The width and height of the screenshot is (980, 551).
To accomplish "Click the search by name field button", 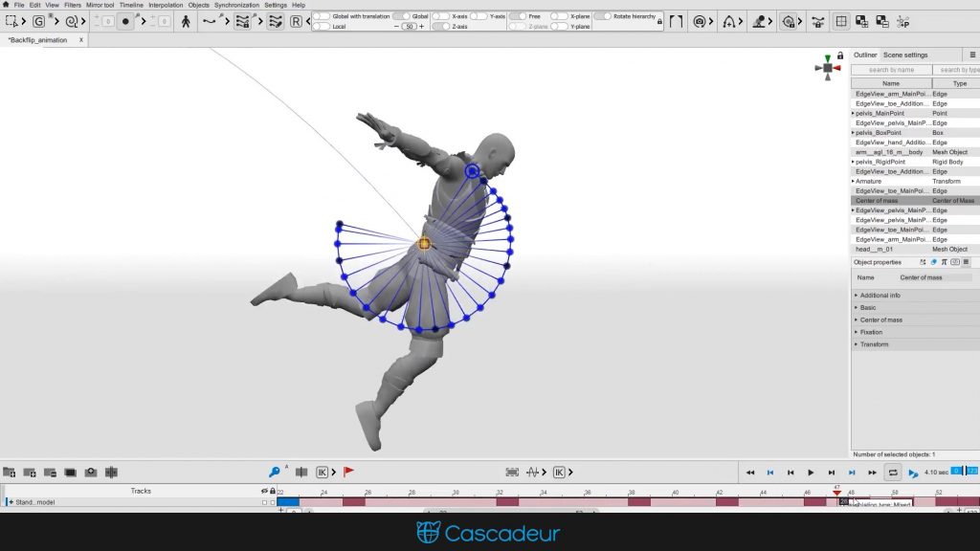I will pos(890,69).
